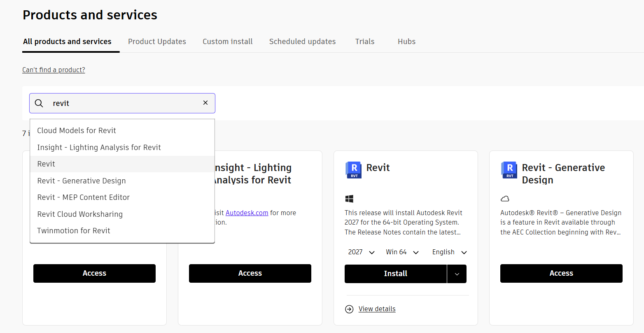This screenshot has width=644, height=333.
Task: Click the arrow icon beside View details
Action: (349, 309)
